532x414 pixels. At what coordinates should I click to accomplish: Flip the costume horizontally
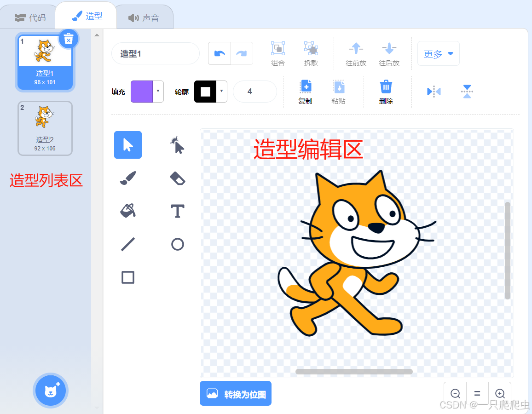pyautogui.click(x=434, y=91)
